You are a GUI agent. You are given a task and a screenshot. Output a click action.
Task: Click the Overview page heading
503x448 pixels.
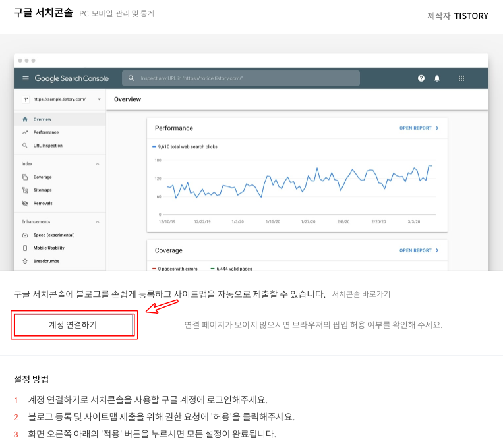click(127, 99)
